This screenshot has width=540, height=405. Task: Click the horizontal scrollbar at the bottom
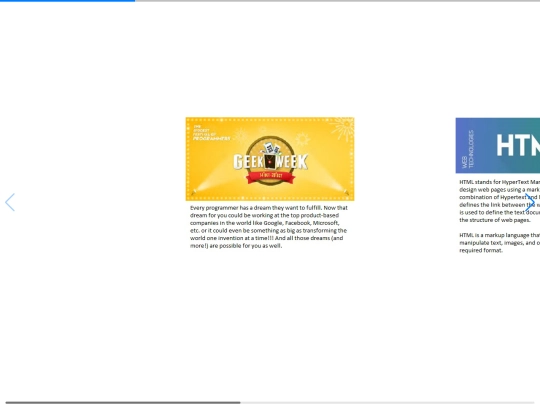(x=123, y=402)
